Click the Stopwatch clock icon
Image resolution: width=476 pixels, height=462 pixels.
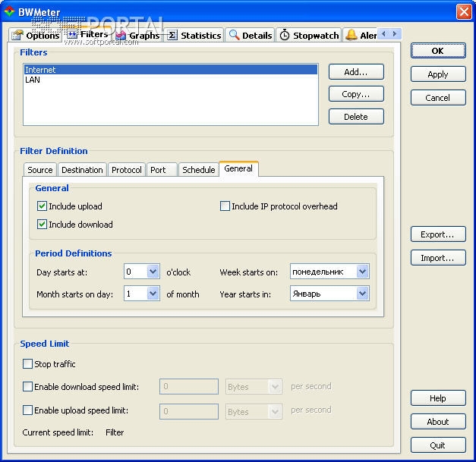click(285, 35)
